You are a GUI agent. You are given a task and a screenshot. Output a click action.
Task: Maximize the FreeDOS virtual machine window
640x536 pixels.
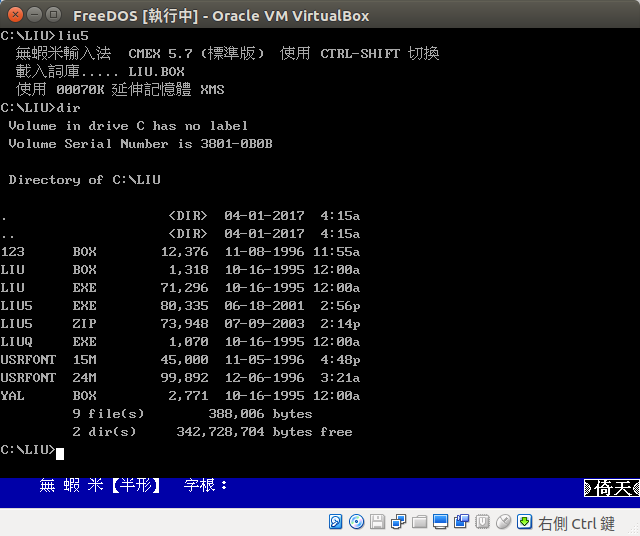pyautogui.click(x=52, y=15)
